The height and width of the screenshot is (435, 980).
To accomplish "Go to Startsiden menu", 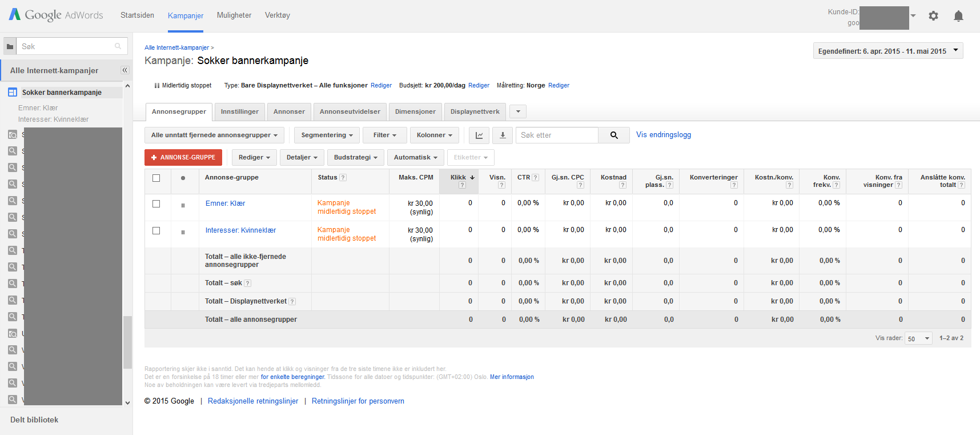I will pyautogui.click(x=137, y=15).
